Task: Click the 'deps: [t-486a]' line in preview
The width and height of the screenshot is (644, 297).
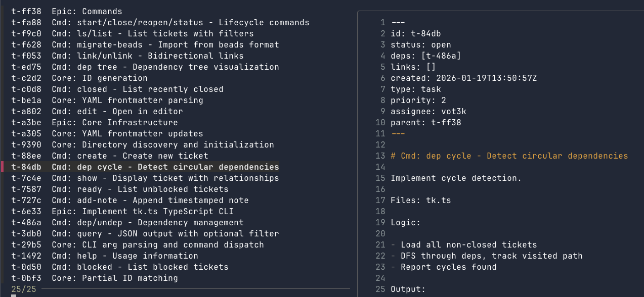Action: click(425, 56)
